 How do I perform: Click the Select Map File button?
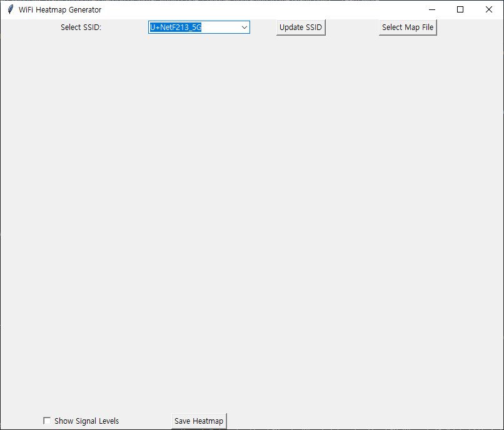click(x=408, y=27)
